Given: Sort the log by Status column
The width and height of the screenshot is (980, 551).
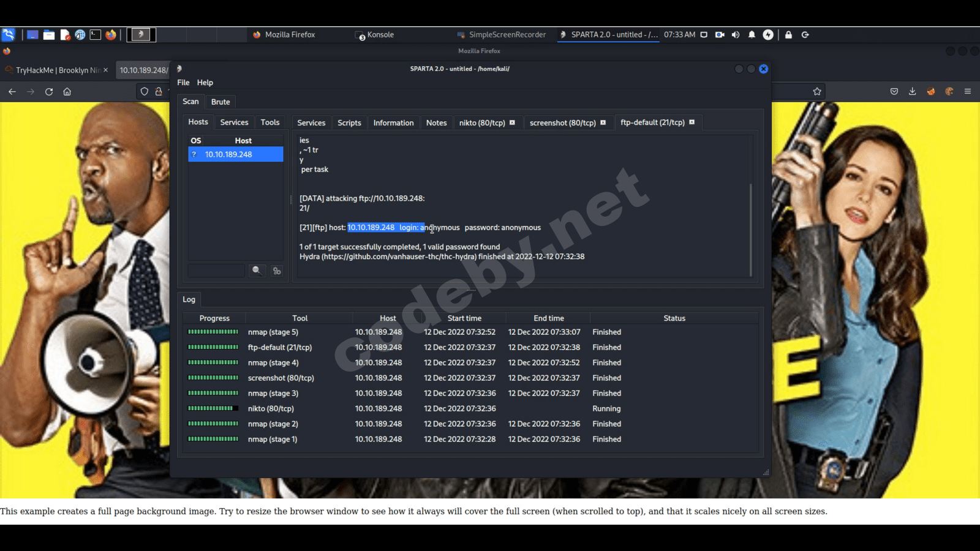Looking at the screenshot, I should point(674,318).
